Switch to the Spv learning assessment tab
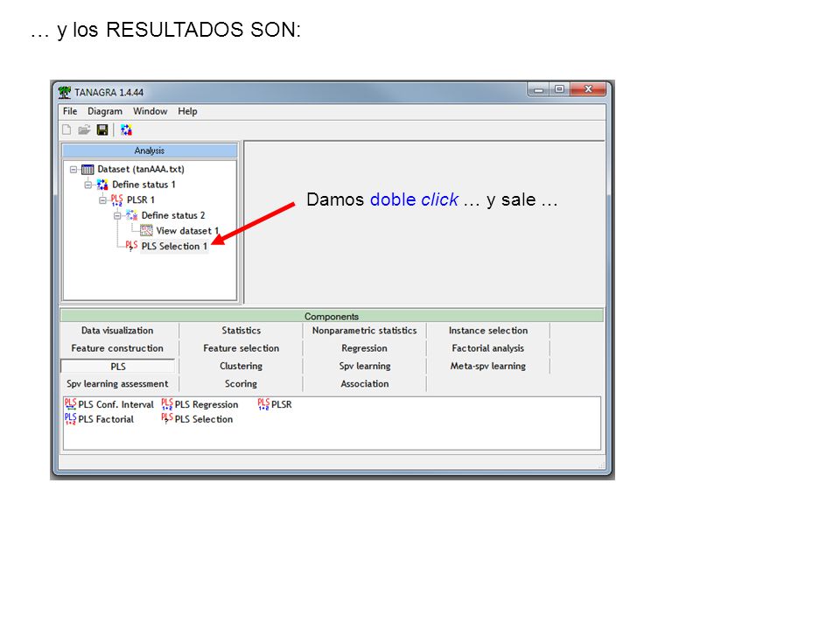This screenshot has height=630, width=840. (117, 383)
